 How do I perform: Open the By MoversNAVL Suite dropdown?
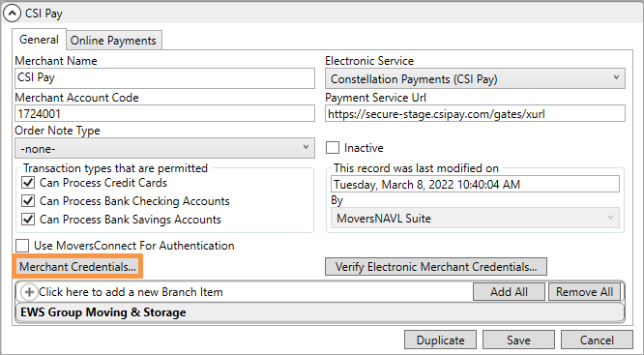[475, 219]
